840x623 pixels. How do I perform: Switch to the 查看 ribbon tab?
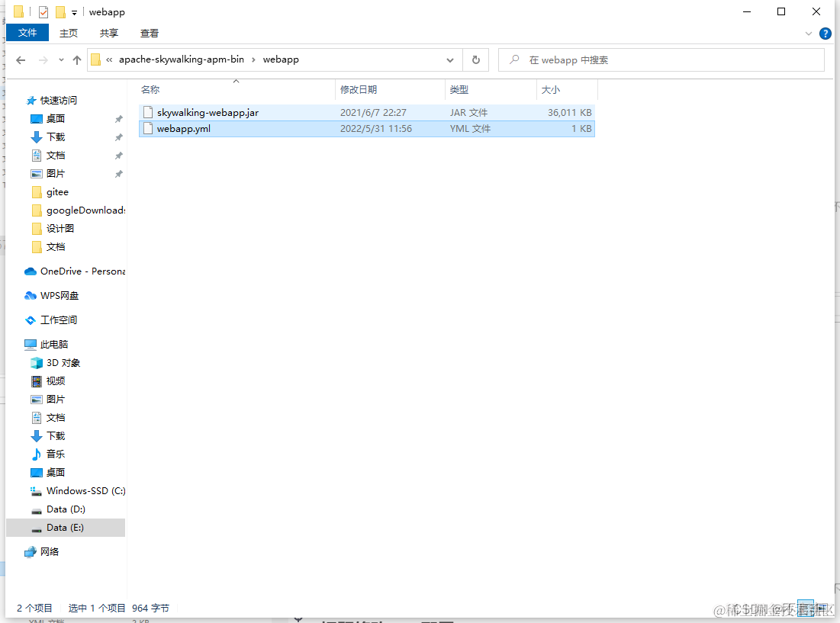tap(150, 34)
